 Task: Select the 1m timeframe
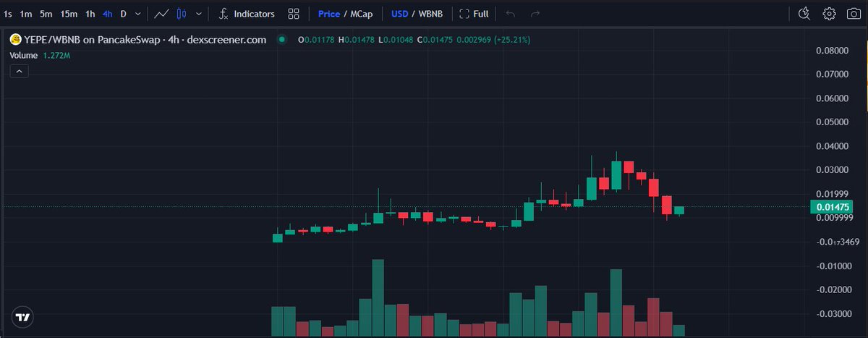[26, 14]
